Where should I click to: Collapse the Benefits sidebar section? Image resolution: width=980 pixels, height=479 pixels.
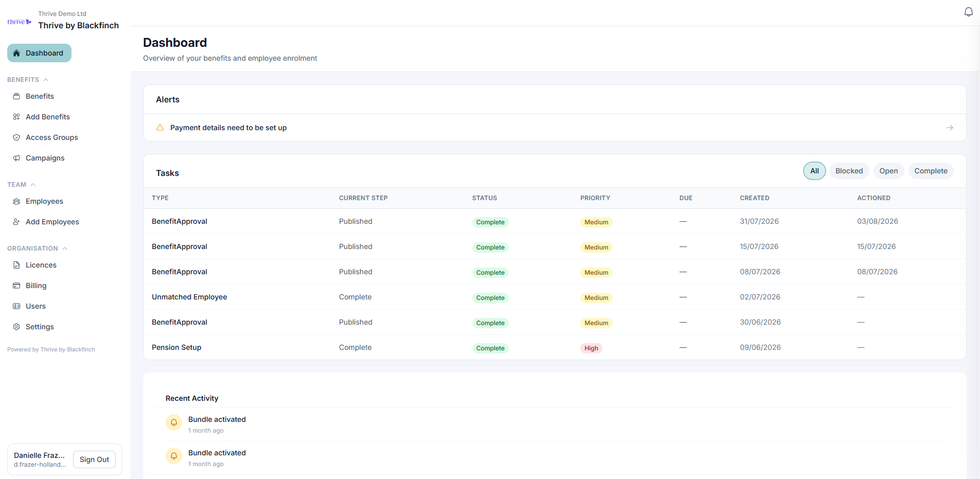tap(28, 80)
